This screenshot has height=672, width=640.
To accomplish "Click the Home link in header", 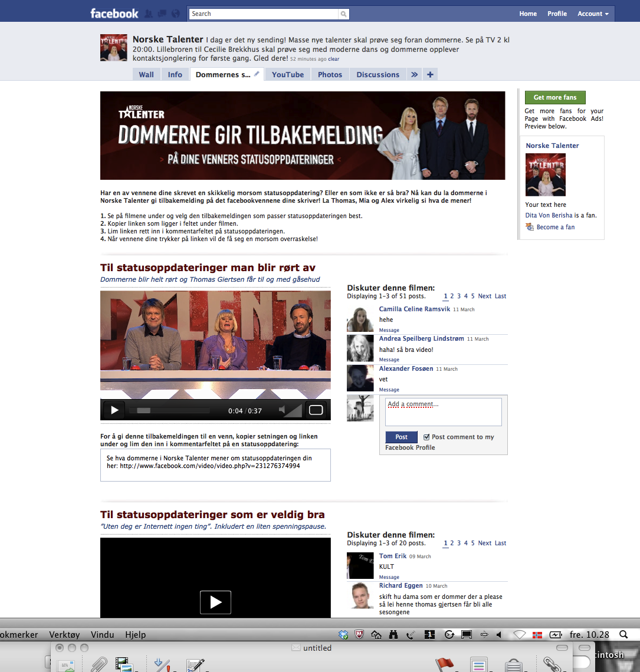I will (528, 14).
